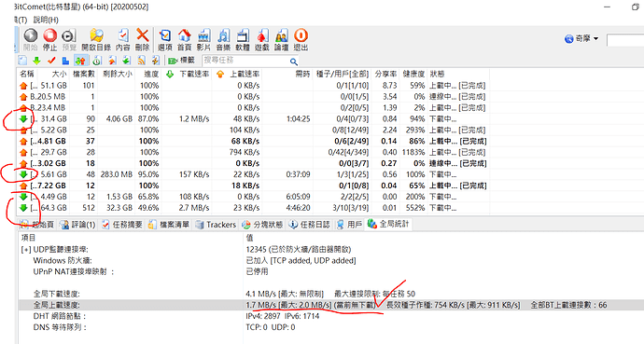
Task: Click the 全局上載速度 statistics row
Action: click(331, 305)
